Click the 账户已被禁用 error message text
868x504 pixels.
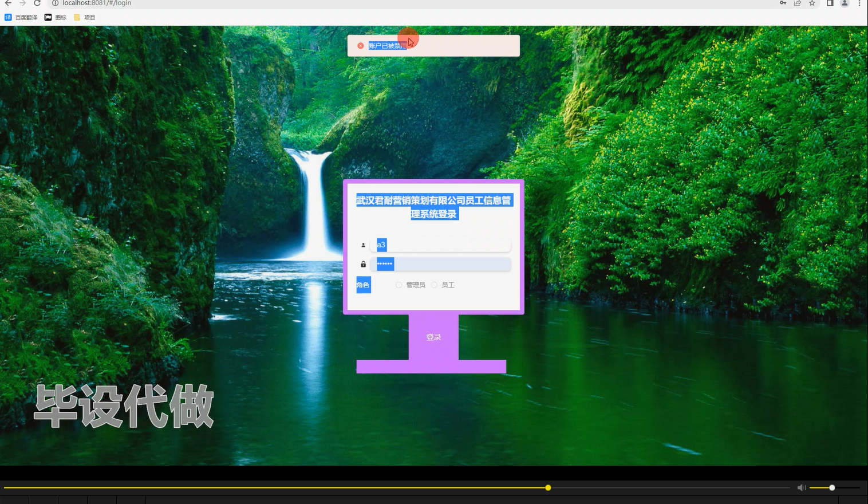coord(388,46)
